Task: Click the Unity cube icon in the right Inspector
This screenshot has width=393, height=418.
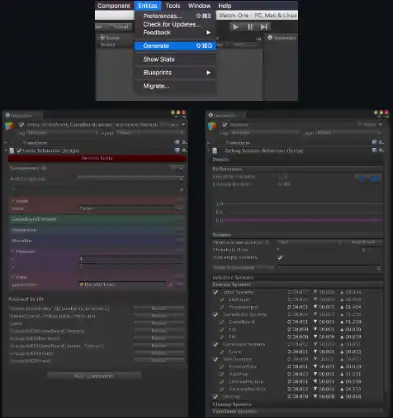Action: pos(212,126)
